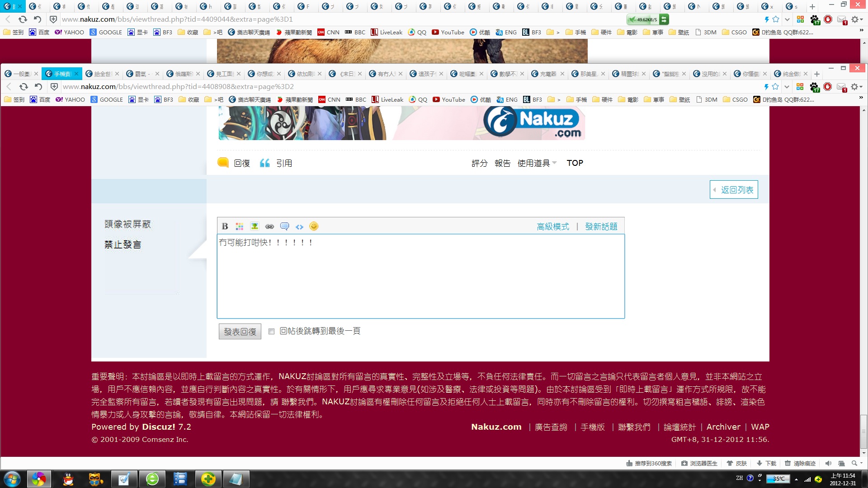Click 浏览器医生 in the status bar

699,463
